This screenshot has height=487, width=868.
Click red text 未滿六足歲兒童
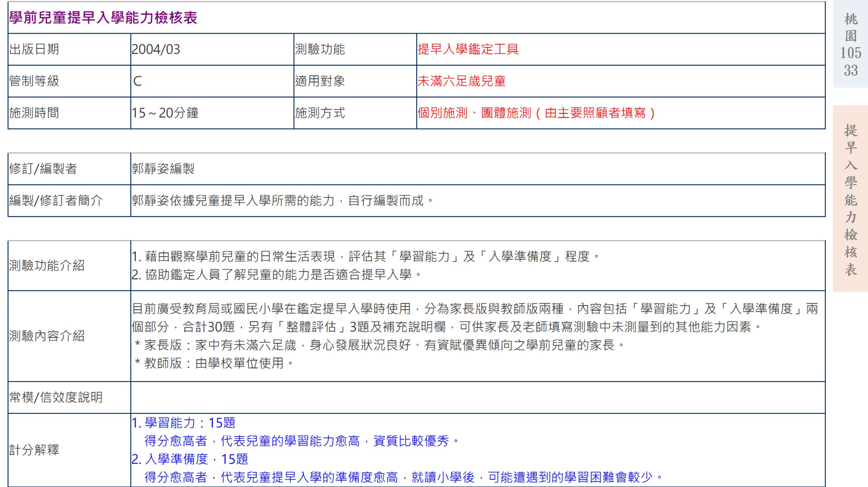[x=462, y=81]
